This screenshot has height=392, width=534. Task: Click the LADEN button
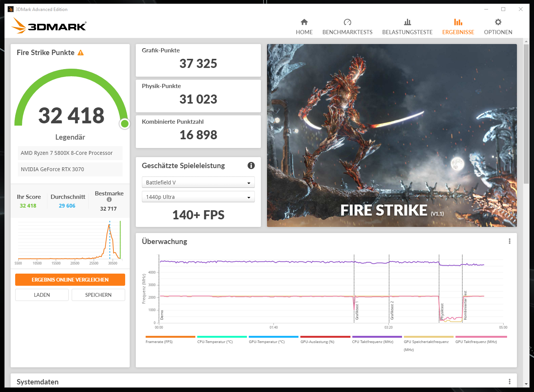(x=42, y=295)
